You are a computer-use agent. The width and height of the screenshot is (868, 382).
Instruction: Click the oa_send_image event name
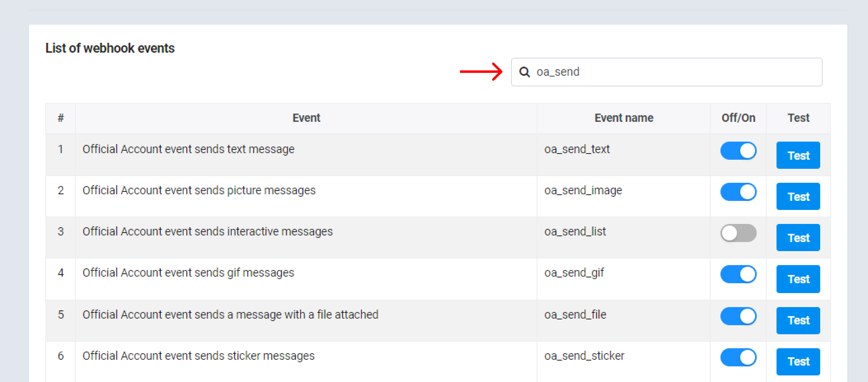tap(583, 190)
